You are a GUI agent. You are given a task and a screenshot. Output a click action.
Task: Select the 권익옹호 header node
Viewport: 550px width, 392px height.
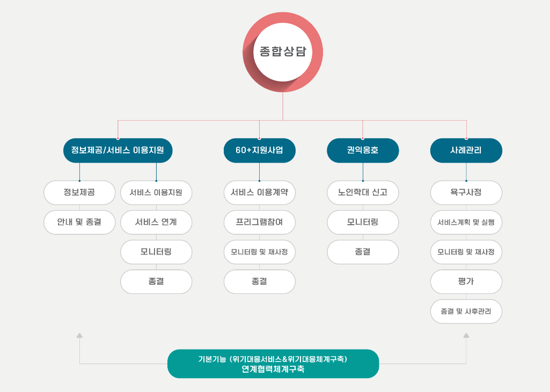click(x=363, y=151)
